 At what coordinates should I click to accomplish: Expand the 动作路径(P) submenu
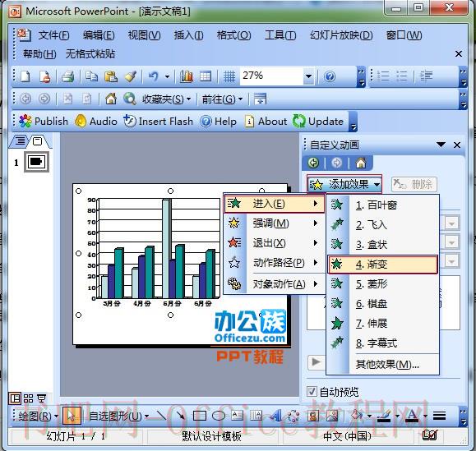tap(274, 263)
